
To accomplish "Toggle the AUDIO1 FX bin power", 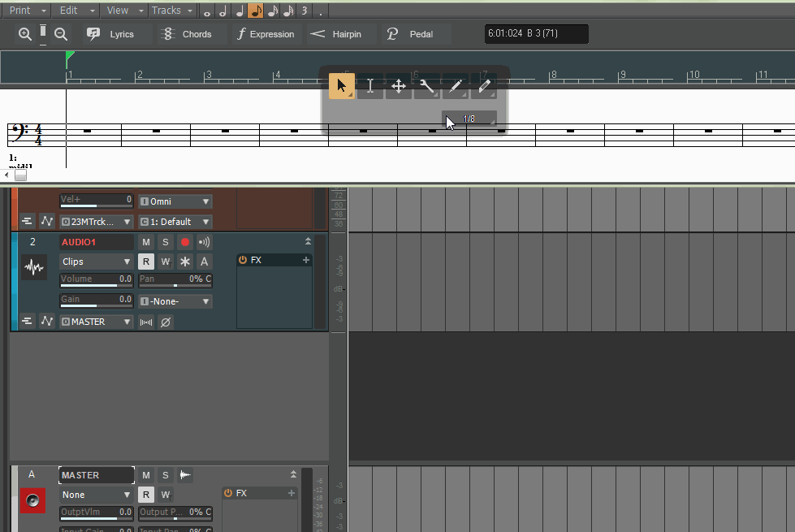I will (x=243, y=260).
